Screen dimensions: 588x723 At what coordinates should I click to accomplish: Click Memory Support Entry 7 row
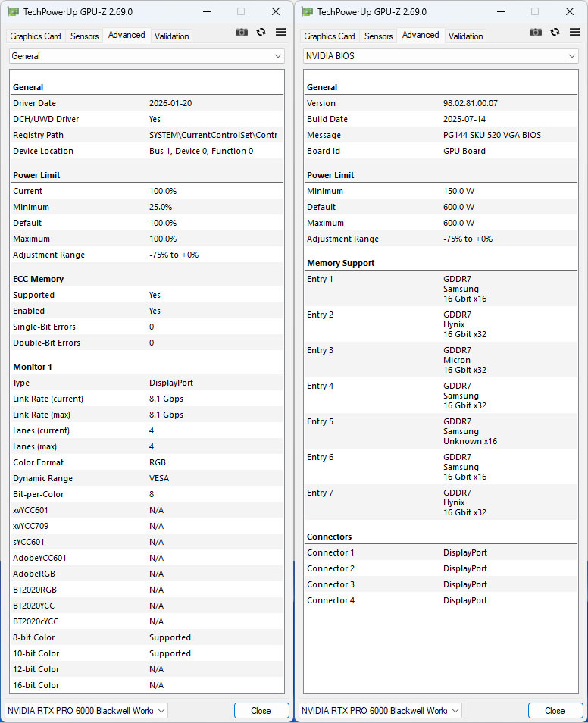click(x=441, y=502)
